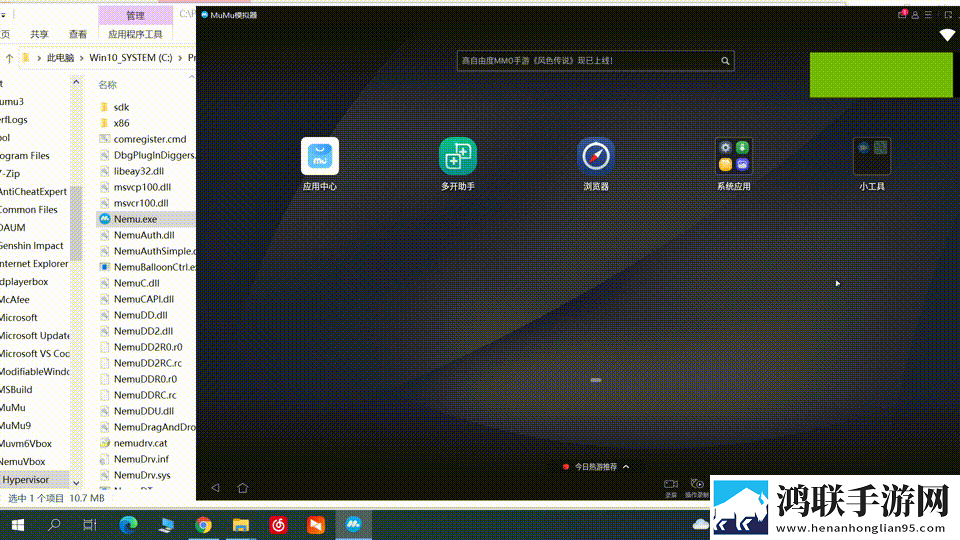Image resolution: width=960 pixels, height=540 pixels.
Task: Click Win10_SYSTEM (C:) in the address path
Action: pyautogui.click(x=131, y=58)
